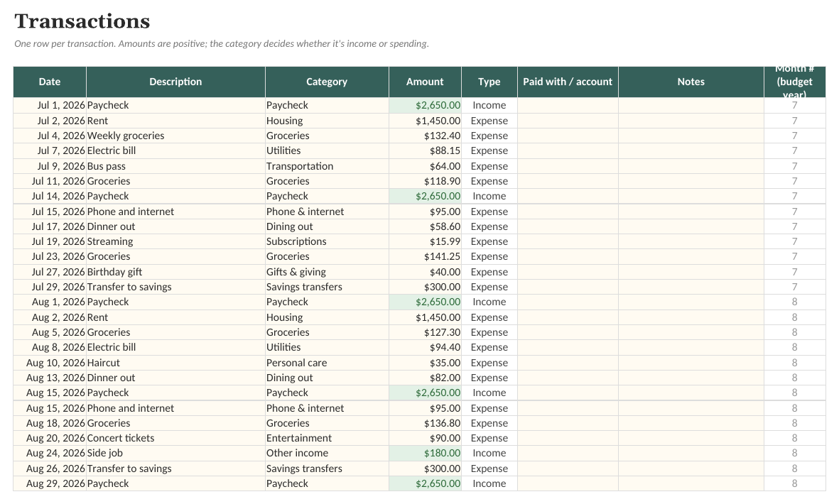Screen dimensions: 839x504
Task: Select the Category column header
Action: pyautogui.click(x=327, y=82)
